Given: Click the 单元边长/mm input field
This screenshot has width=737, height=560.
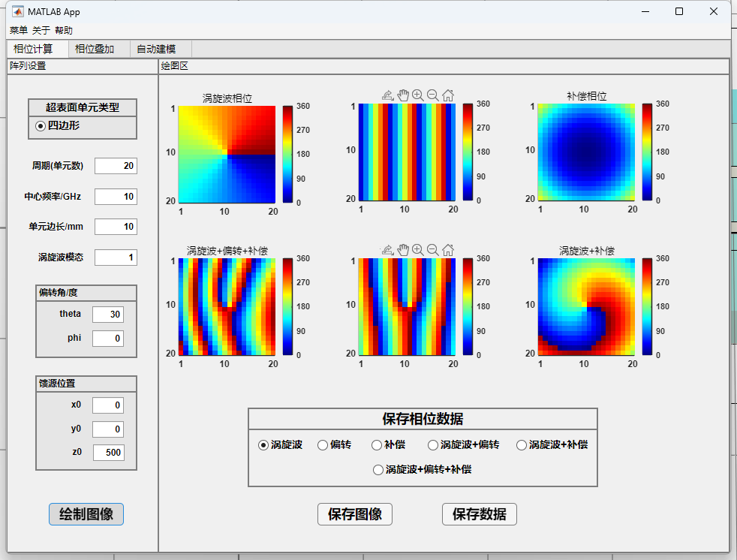Looking at the screenshot, I should [116, 227].
